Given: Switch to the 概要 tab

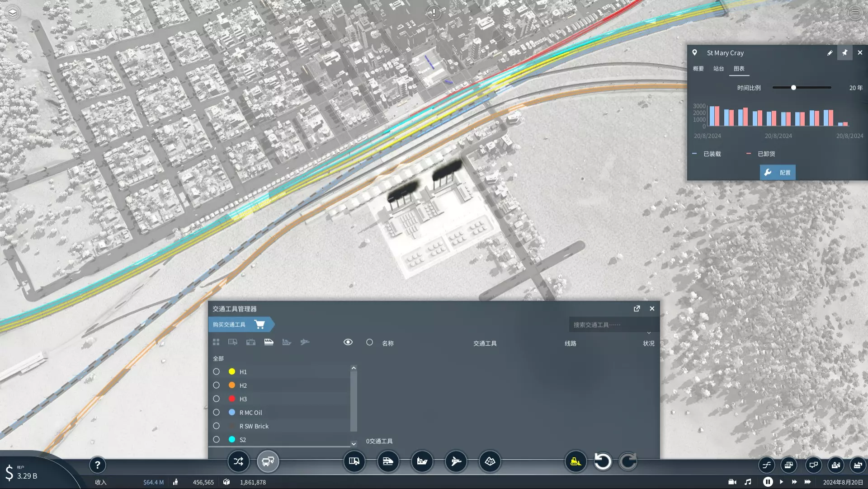Looking at the screenshot, I should [x=698, y=69].
